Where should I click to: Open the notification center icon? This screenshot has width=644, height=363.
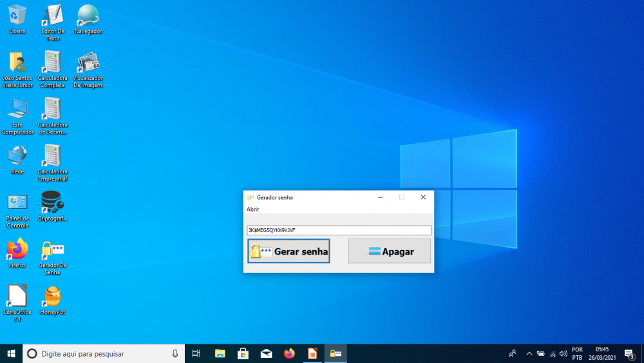(x=629, y=353)
